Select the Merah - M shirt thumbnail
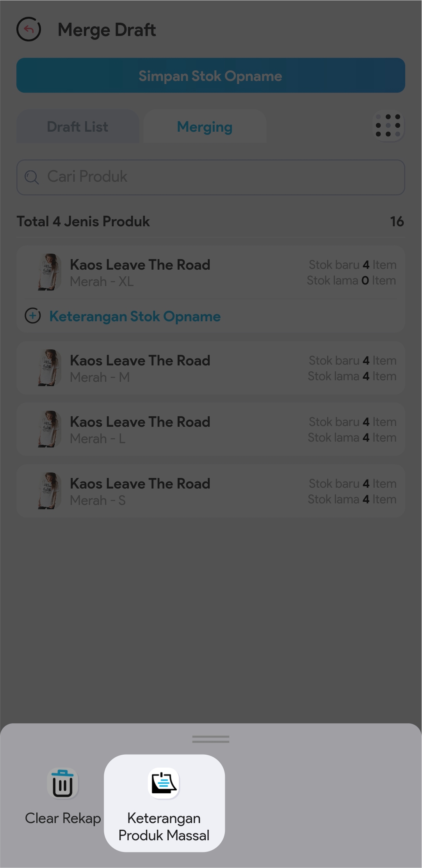This screenshot has height=868, width=422. pos(49,368)
